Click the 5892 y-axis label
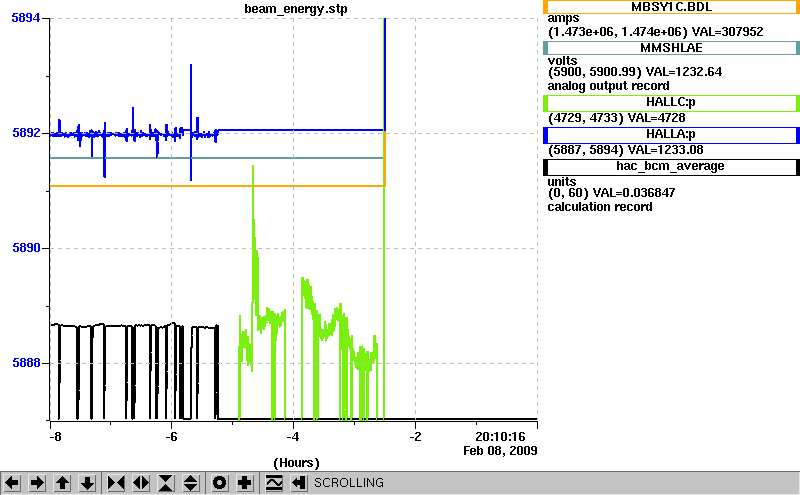800x495 pixels. coord(26,133)
